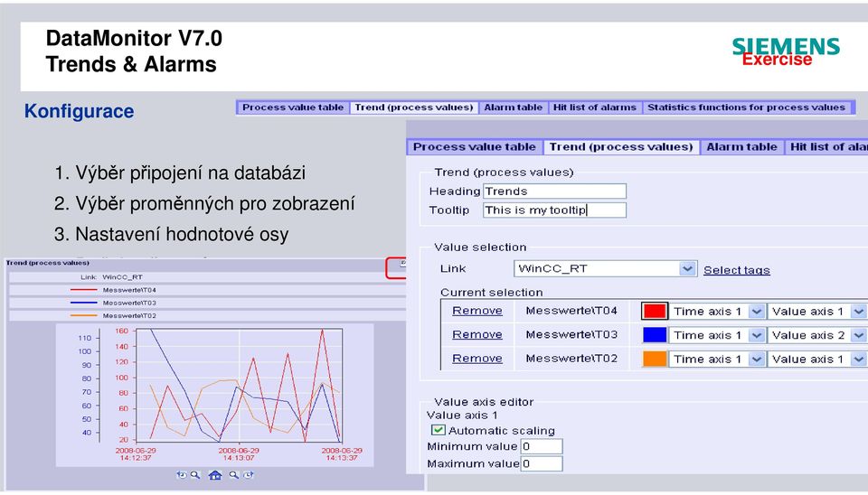This screenshot has height=495, width=868.
Task: Toggle the Automatic scaling checkbox
Action: tap(438, 430)
